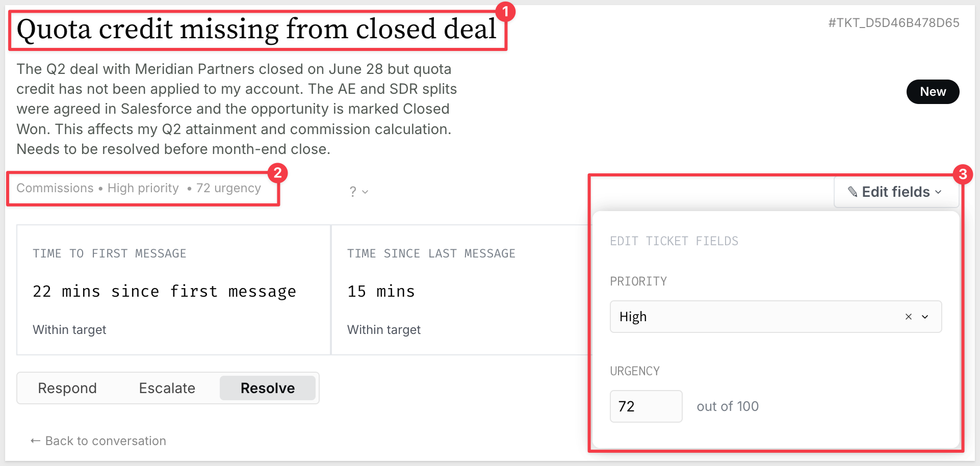This screenshot has width=980, height=466.
Task: Focus the Urgency number field
Action: click(x=646, y=406)
